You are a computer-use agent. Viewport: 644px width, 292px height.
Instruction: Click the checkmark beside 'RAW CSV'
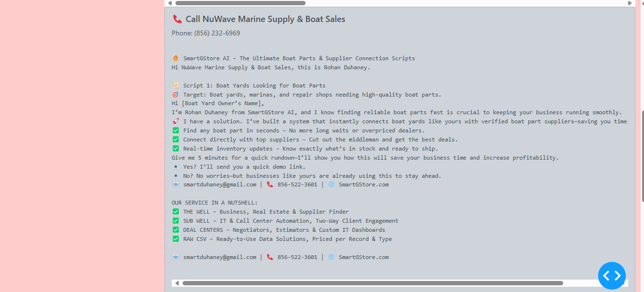coord(175,239)
